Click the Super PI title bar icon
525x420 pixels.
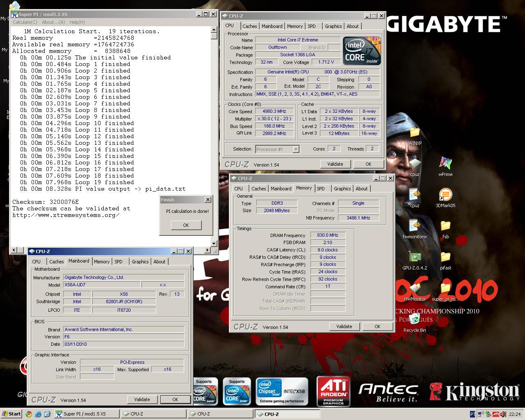tap(14, 14)
